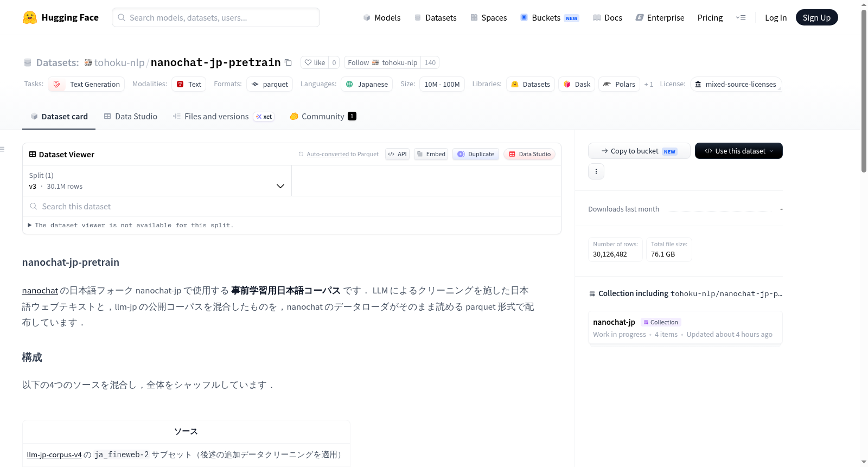868x467 pixels.
Task: Click the ソース table header
Action: tap(186, 432)
